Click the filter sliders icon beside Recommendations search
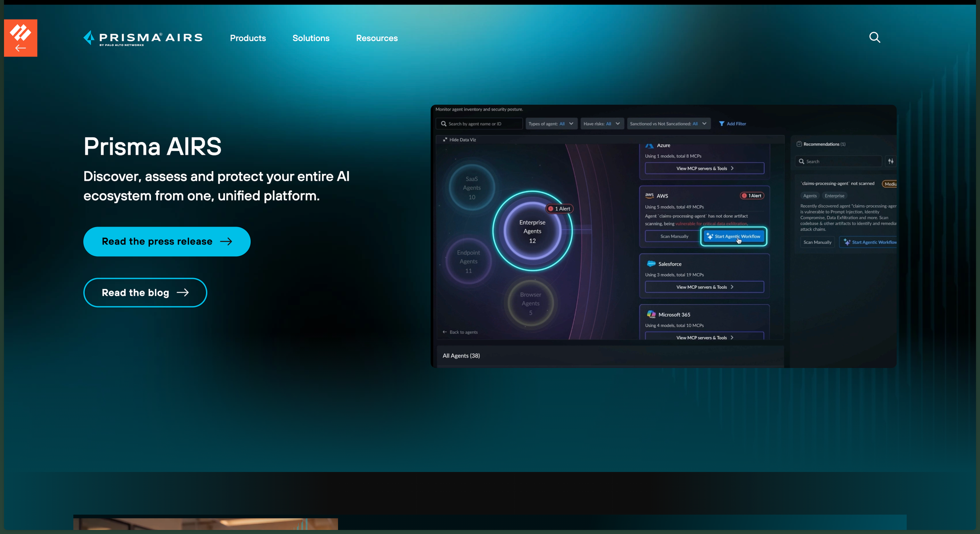980x534 pixels. [891, 161]
